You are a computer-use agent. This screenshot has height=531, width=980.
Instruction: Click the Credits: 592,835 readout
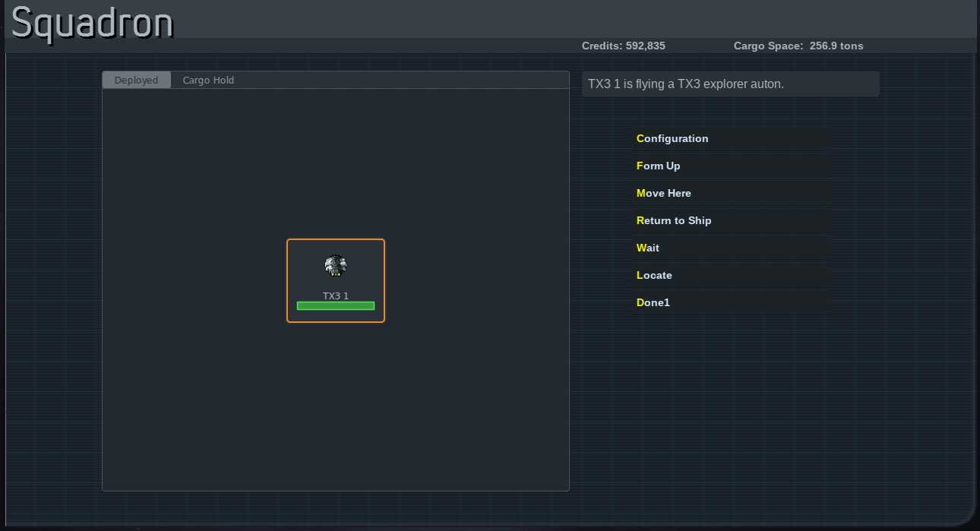(624, 46)
